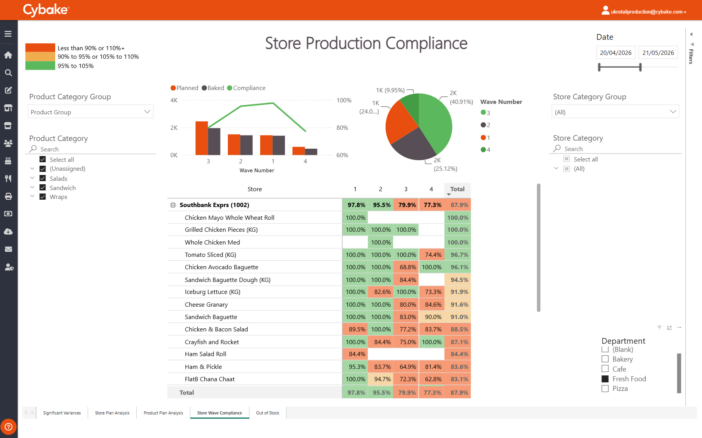This screenshot has height=438, width=702.
Task: Click the filter icon above Department
Action: pos(659,327)
